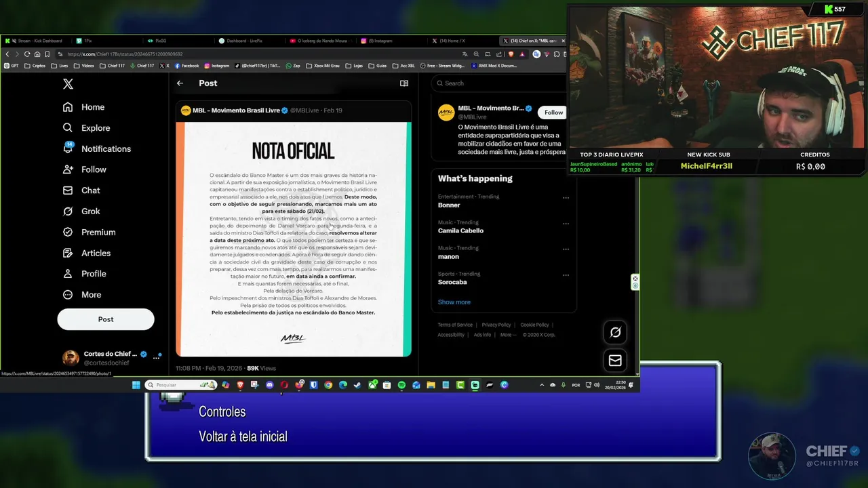Open options for the Sorocaba trend
The height and width of the screenshot is (488, 868).
(566, 275)
